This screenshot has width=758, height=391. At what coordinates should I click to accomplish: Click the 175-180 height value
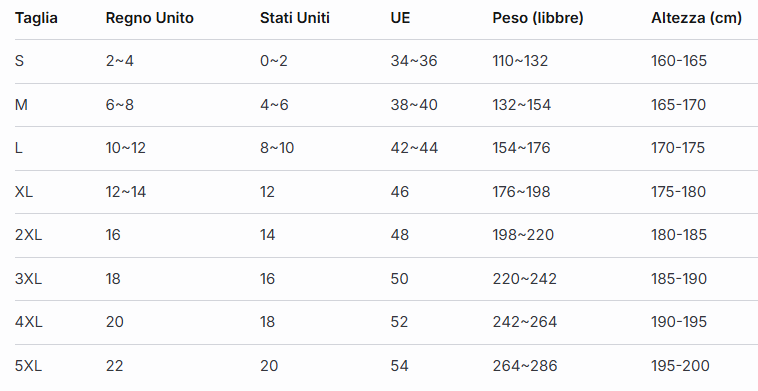point(679,192)
